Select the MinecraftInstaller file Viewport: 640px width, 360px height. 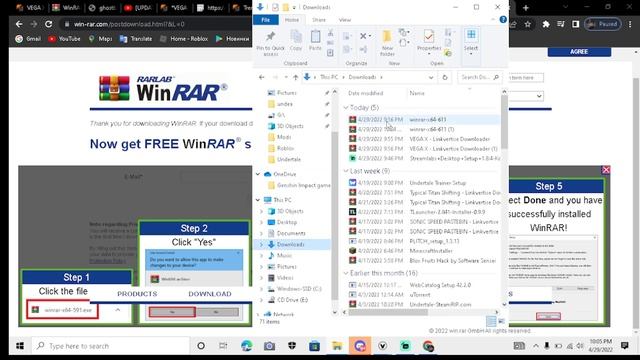[423, 251]
